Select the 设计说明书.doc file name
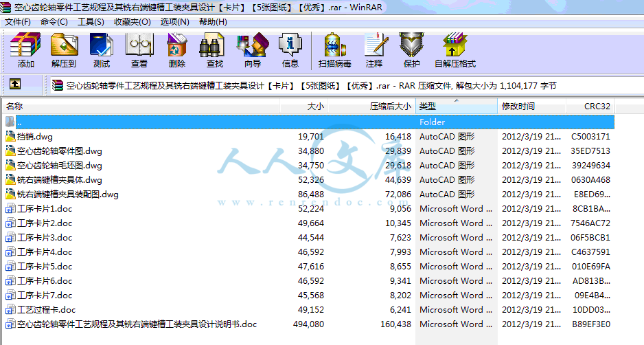644x345 pixels. tap(137, 324)
